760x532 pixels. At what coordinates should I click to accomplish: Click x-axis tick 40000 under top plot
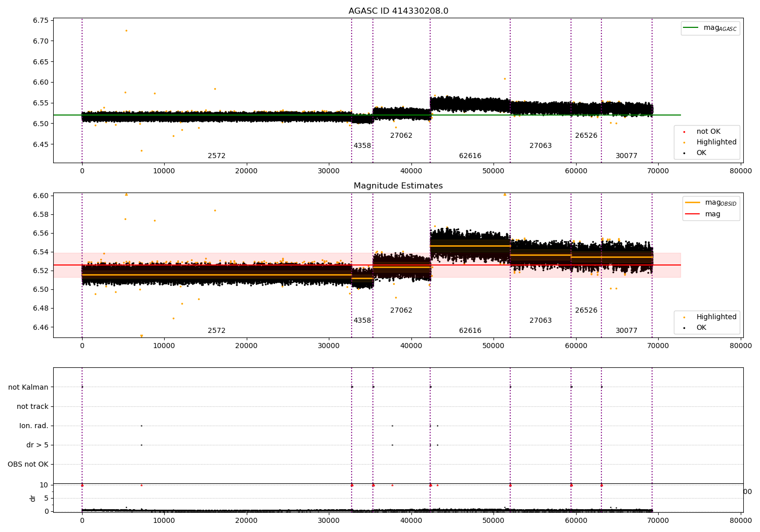pyautogui.click(x=411, y=171)
